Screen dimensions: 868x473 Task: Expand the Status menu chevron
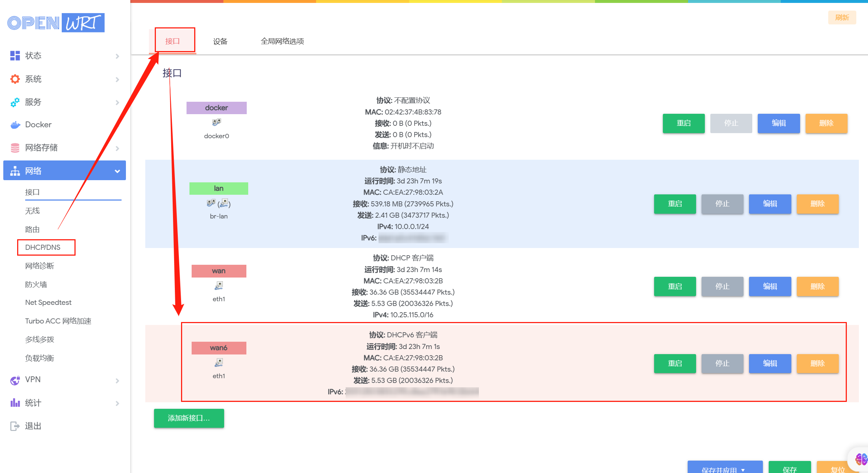117,56
